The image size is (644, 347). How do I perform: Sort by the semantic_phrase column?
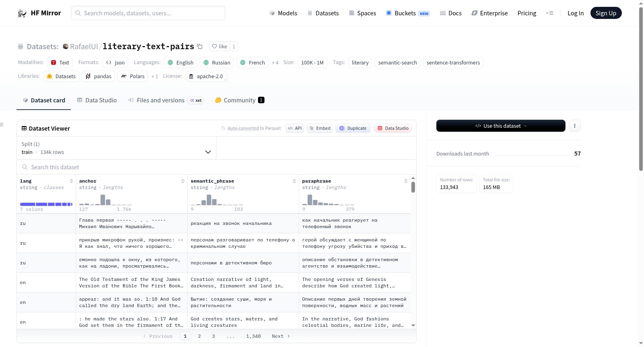point(294,181)
